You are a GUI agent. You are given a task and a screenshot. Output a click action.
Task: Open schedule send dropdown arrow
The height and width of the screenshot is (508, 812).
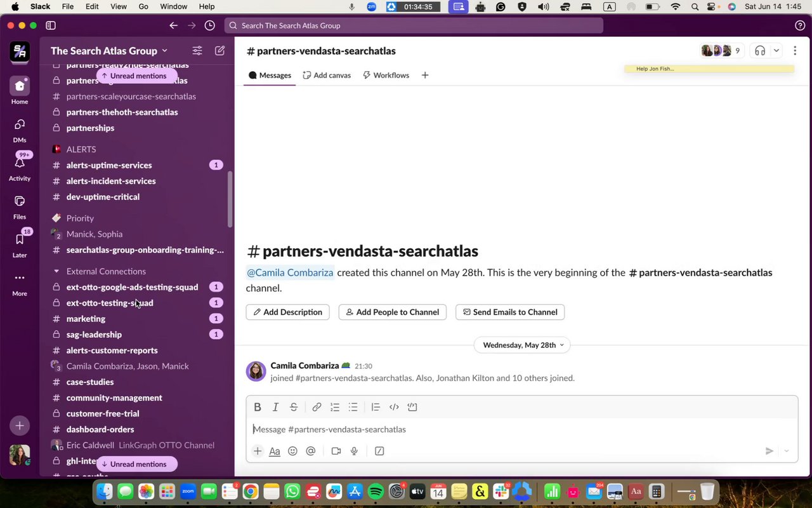(x=787, y=451)
